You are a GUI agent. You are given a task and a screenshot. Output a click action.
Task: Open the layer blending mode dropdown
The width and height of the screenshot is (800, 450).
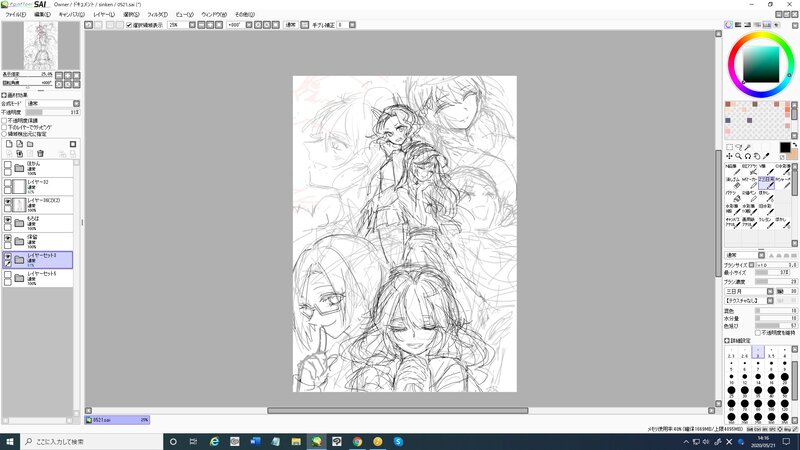tap(76, 103)
